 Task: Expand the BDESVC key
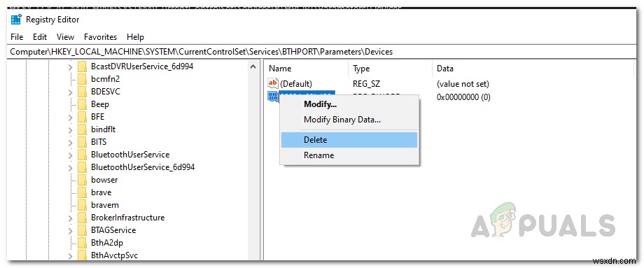[x=70, y=92]
